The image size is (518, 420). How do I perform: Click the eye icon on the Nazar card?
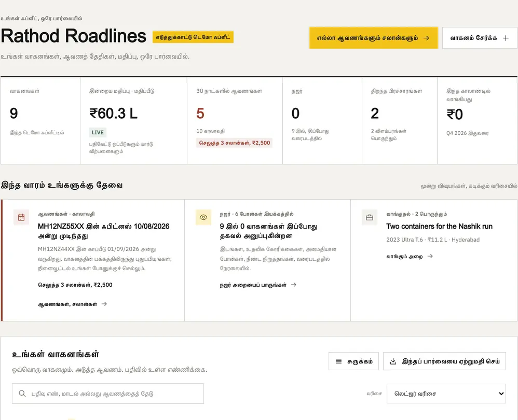coord(203,217)
